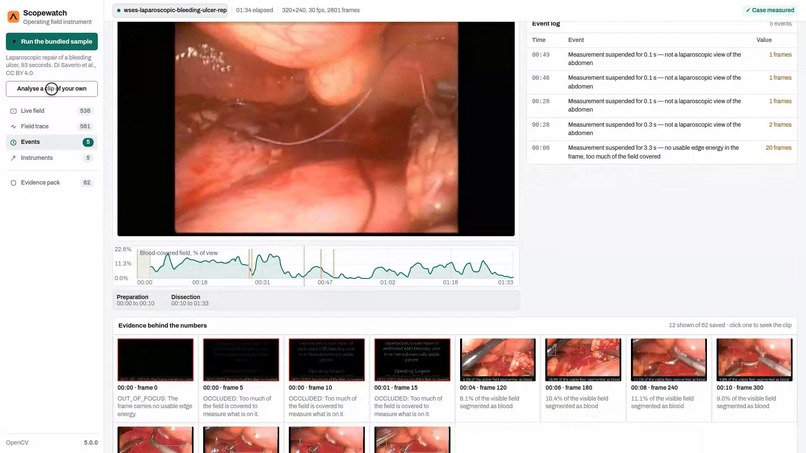Screen dimensions: 806x453
Task: Select the Preparation phase segment
Action: (135, 300)
